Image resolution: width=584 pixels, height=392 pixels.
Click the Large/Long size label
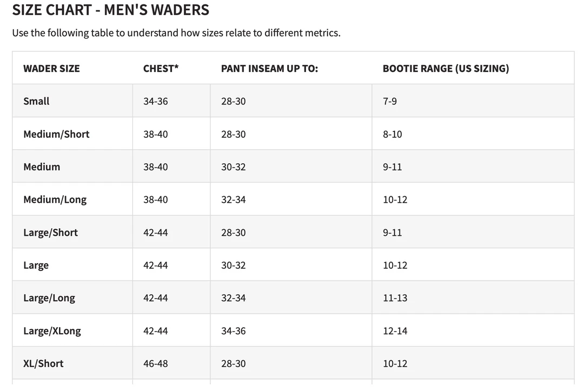(49, 298)
